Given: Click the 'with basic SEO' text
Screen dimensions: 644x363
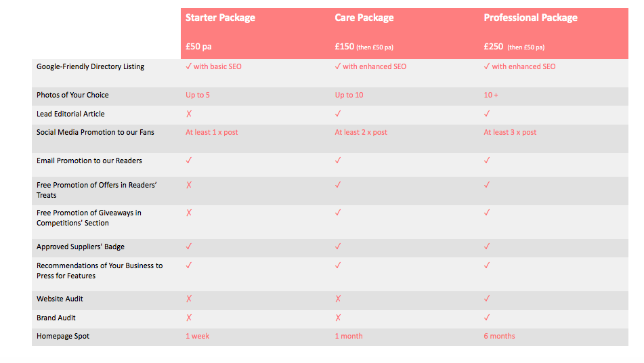Looking at the screenshot, I should coord(217,66).
